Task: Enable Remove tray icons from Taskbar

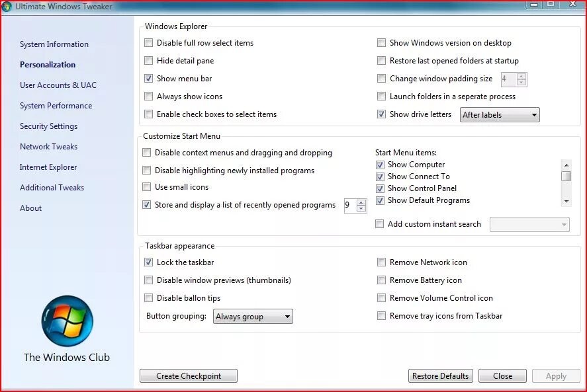Action: [381, 316]
